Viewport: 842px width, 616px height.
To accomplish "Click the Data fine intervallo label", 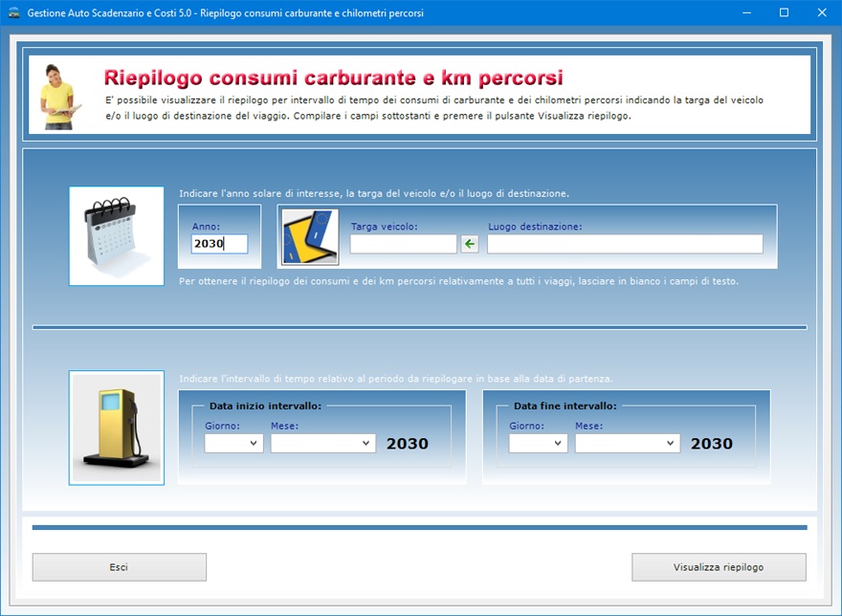I will (x=565, y=406).
